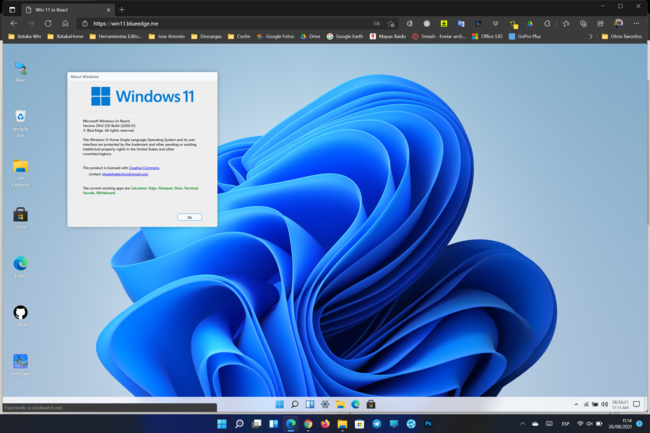Open Firefox in host taskbar
This screenshot has width=650, height=433.
tap(325, 423)
